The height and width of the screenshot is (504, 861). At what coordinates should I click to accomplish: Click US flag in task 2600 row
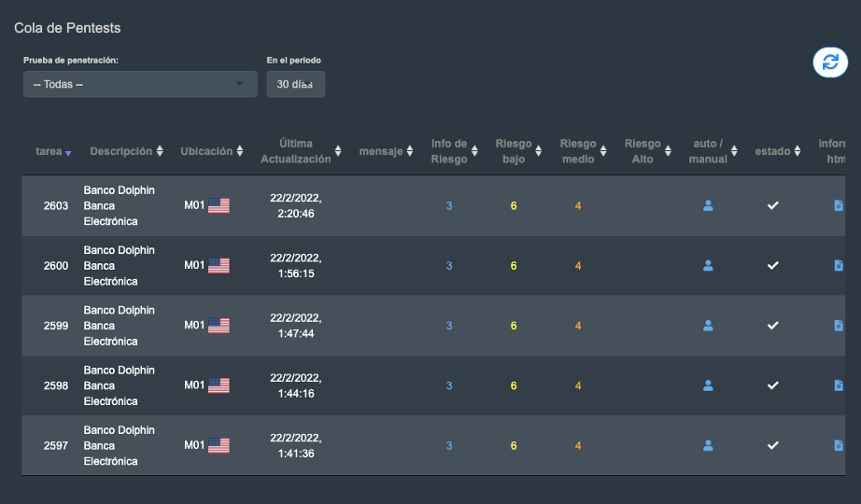(x=219, y=265)
